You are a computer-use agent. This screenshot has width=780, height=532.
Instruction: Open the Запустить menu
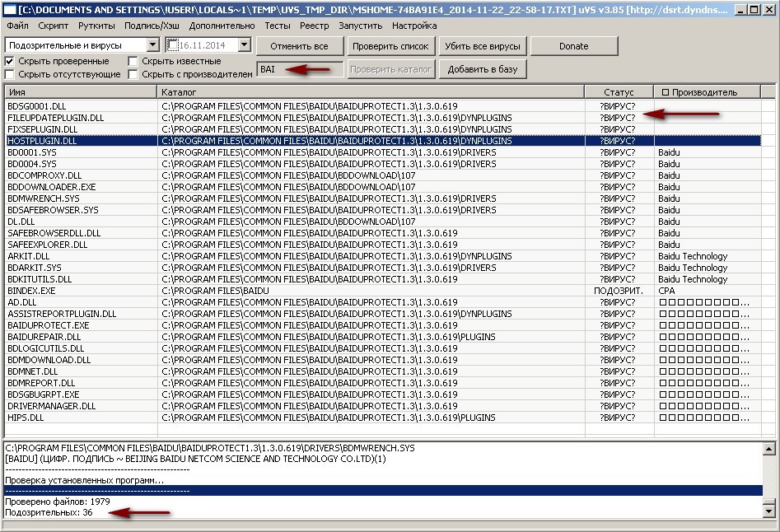point(360,26)
